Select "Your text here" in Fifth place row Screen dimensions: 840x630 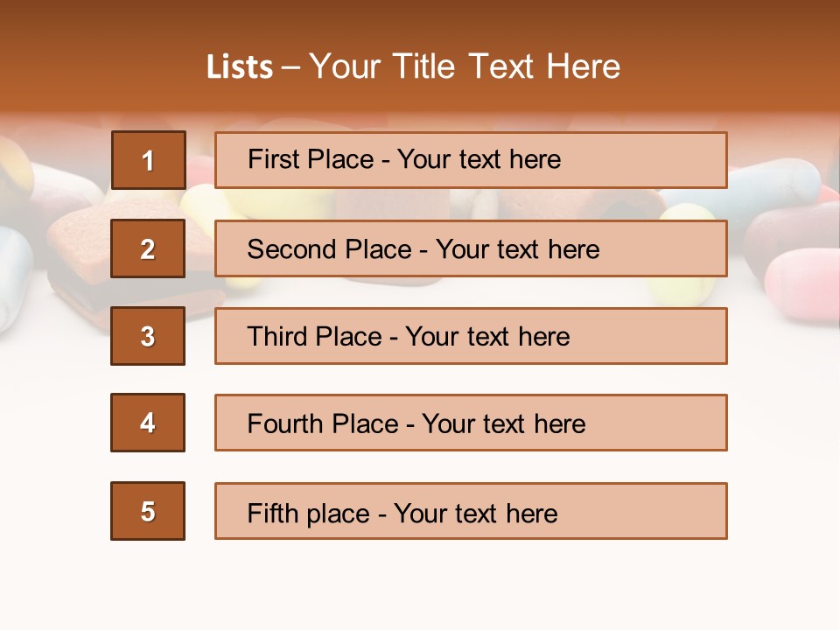click(x=475, y=513)
